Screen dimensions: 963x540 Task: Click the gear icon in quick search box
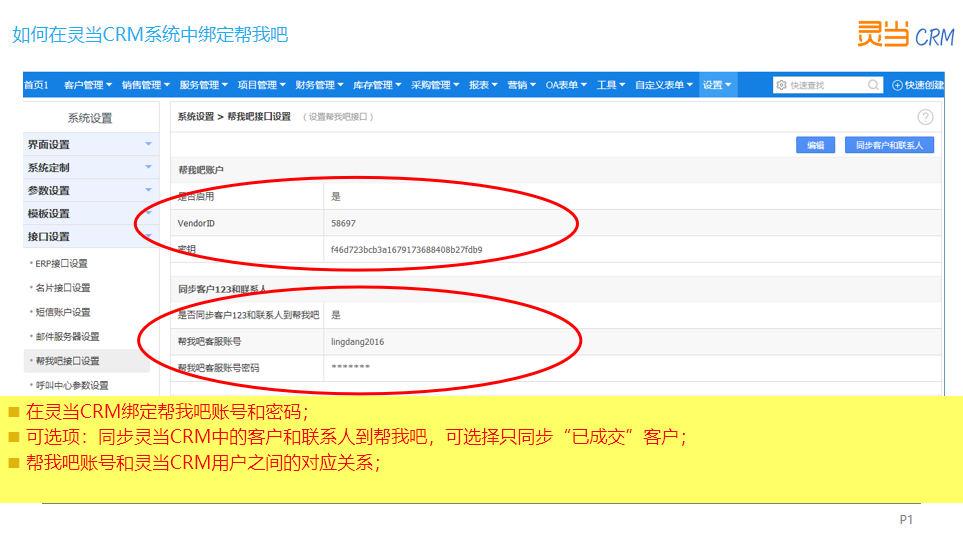pos(781,85)
